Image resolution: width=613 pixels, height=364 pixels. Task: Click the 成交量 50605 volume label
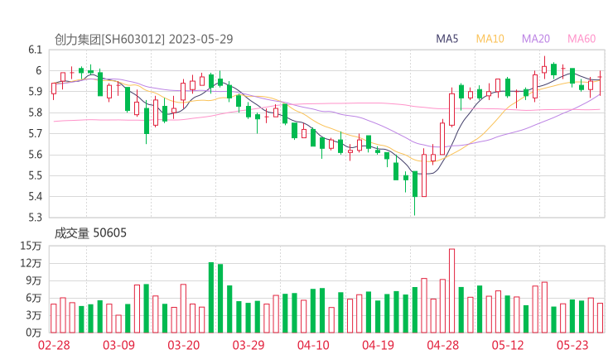(90, 233)
